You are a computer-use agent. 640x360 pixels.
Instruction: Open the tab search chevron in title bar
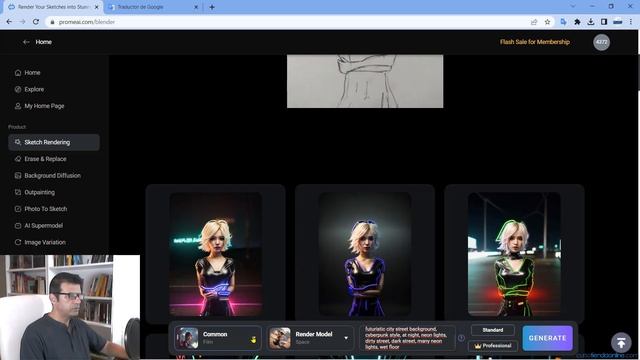(573, 7)
